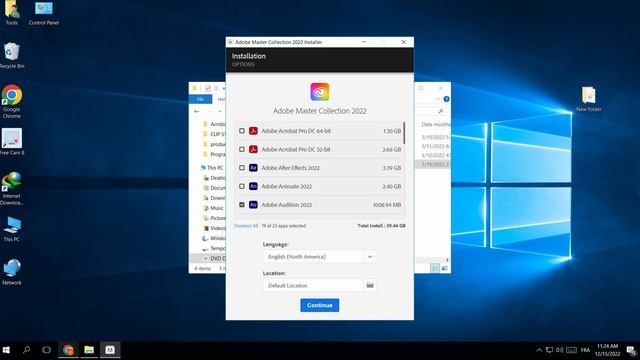The height and width of the screenshot is (360, 640).
Task: Click the Continue button
Action: [320, 305]
